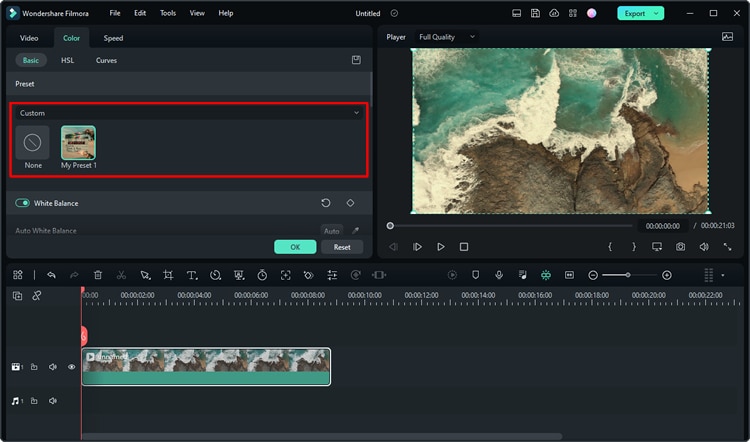Select the Crop tool in timeline toolbar
This screenshot has width=750, height=442.
pos(168,275)
